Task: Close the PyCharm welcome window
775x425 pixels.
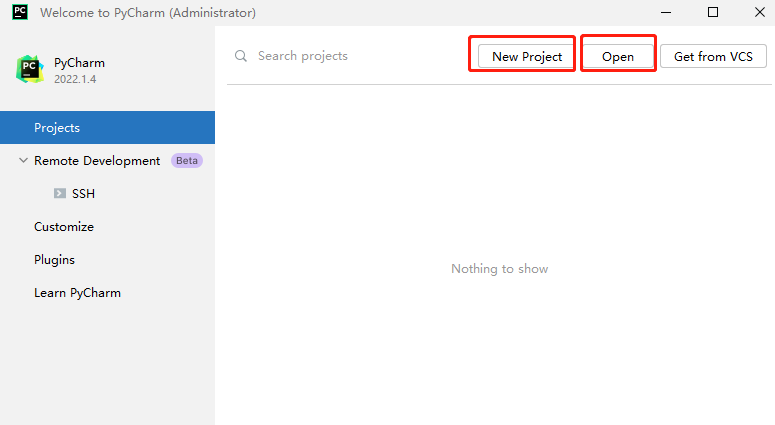Action: pyautogui.click(x=760, y=12)
